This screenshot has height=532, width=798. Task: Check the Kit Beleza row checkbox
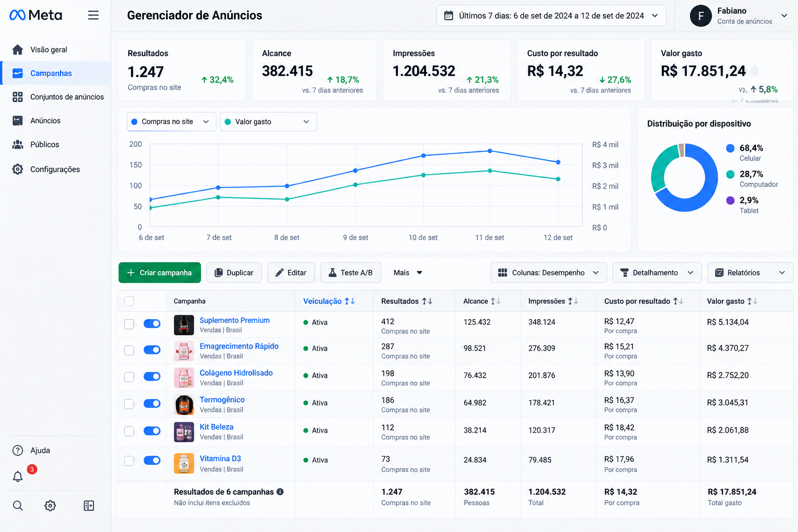pos(129,431)
